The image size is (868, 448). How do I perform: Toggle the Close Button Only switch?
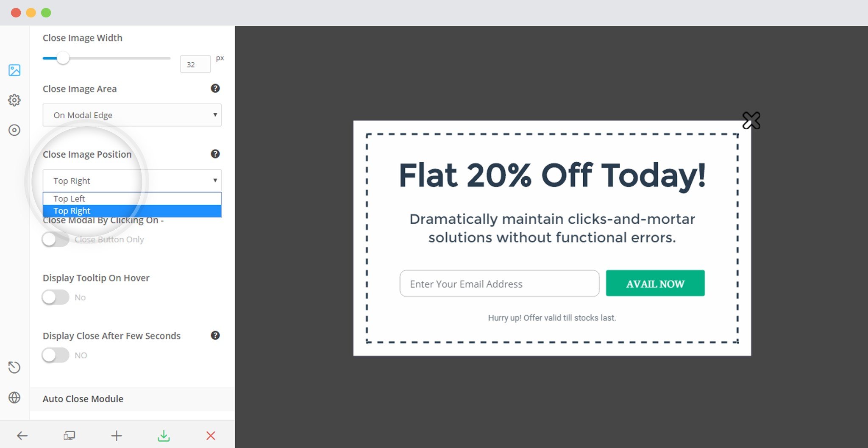[x=56, y=239]
